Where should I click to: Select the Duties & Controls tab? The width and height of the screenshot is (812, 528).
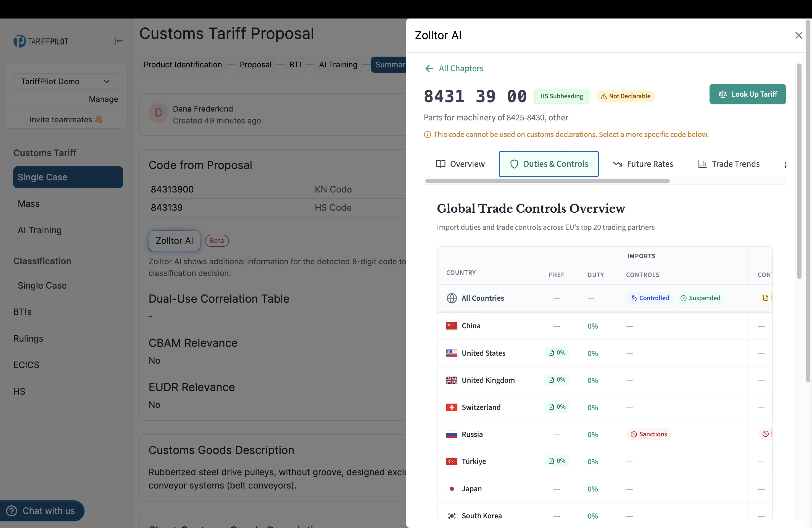click(549, 164)
